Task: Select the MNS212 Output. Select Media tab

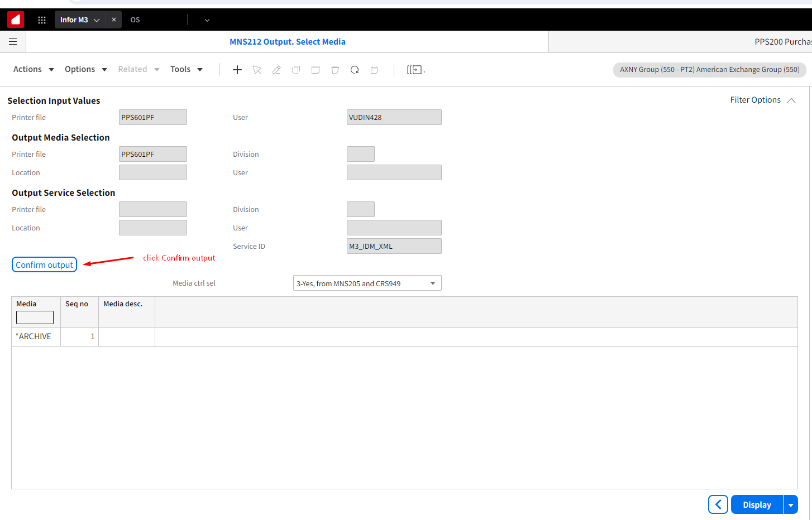Action: [x=288, y=42]
